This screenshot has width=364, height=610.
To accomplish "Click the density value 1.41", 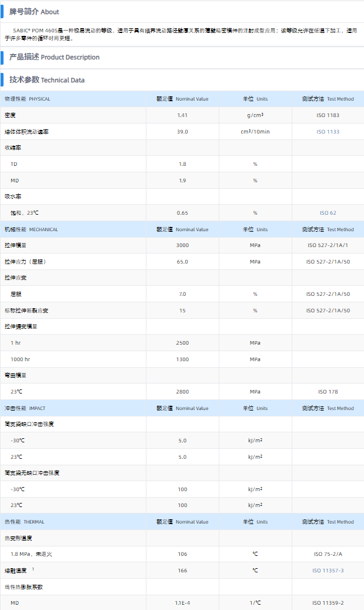I will [182, 115].
